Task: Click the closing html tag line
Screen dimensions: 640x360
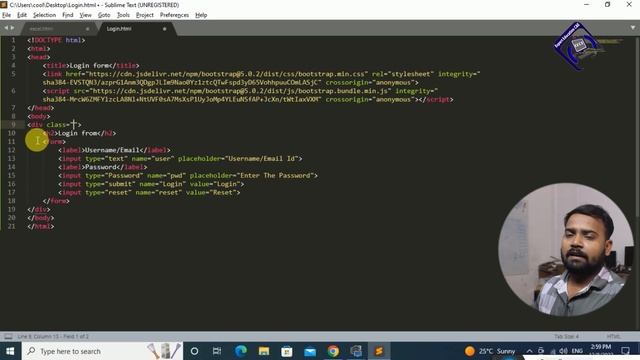Action: pos(40,226)
